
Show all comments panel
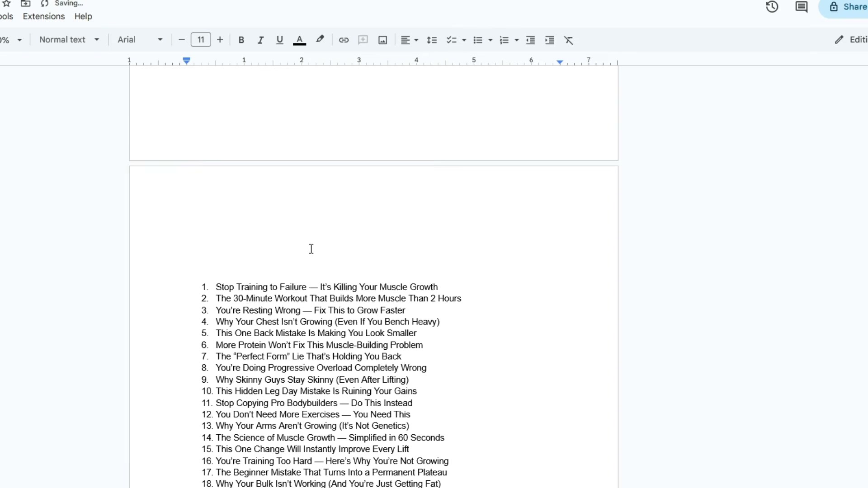802,7
